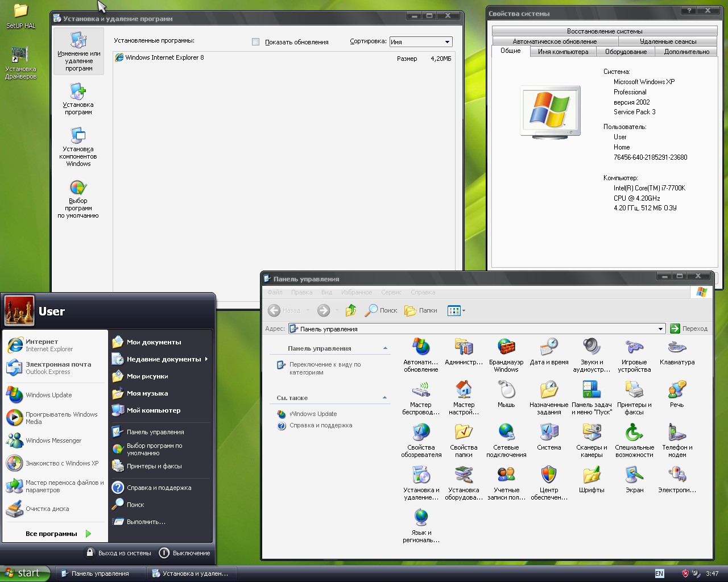Click the Переход go button
The image size is (728, 582).
(x=689, y=329)
